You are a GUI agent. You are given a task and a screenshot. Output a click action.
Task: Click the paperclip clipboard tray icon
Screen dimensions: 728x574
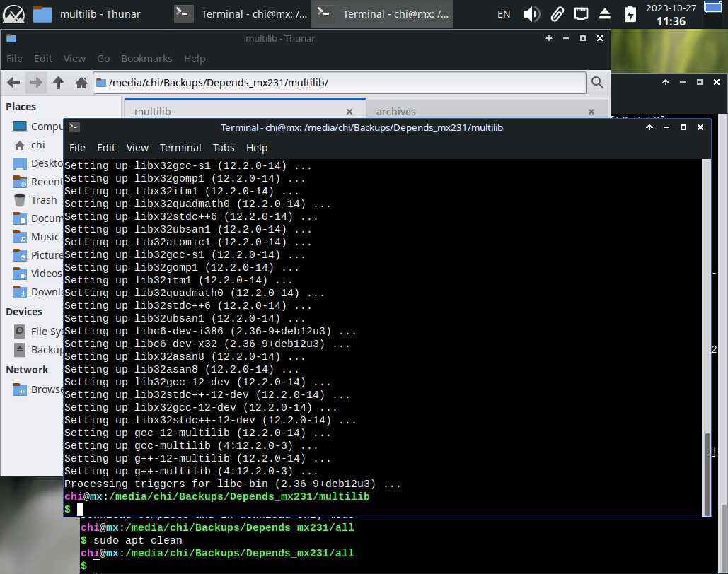tap(557, 13)
